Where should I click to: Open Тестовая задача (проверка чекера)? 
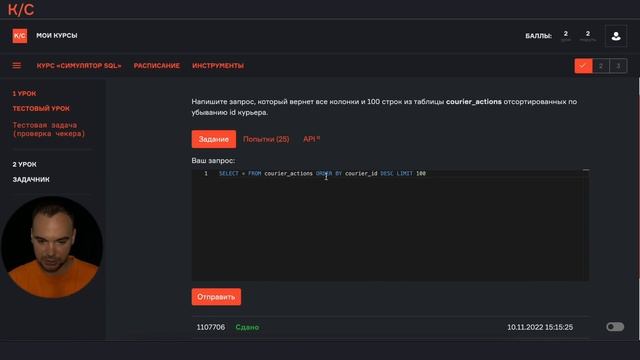(49, 129)
